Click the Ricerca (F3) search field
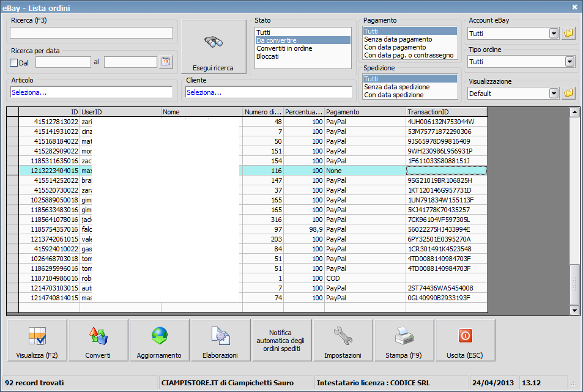The width and height of the screenshot is (583, 392). (92, 32)
